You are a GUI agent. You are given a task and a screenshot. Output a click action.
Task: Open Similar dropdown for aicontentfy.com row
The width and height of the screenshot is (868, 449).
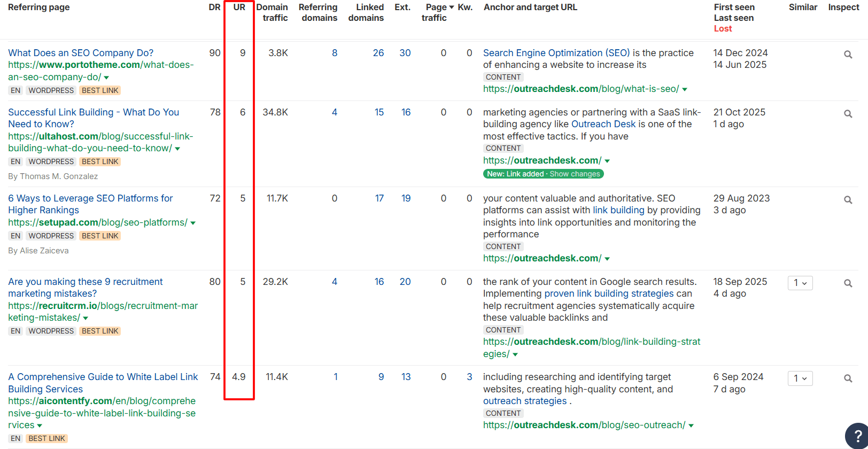[x=800, y=378]
